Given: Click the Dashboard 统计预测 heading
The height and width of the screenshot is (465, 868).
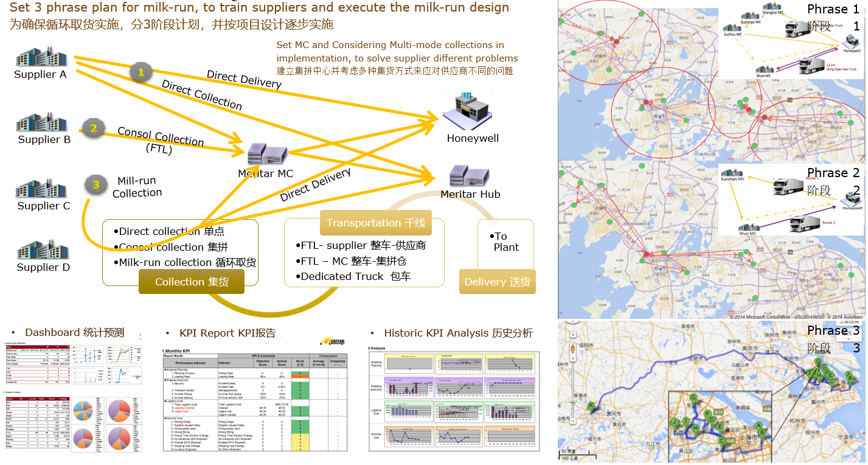Looking at the screenshot, I should pyautogui.click(x=75, y=332).
